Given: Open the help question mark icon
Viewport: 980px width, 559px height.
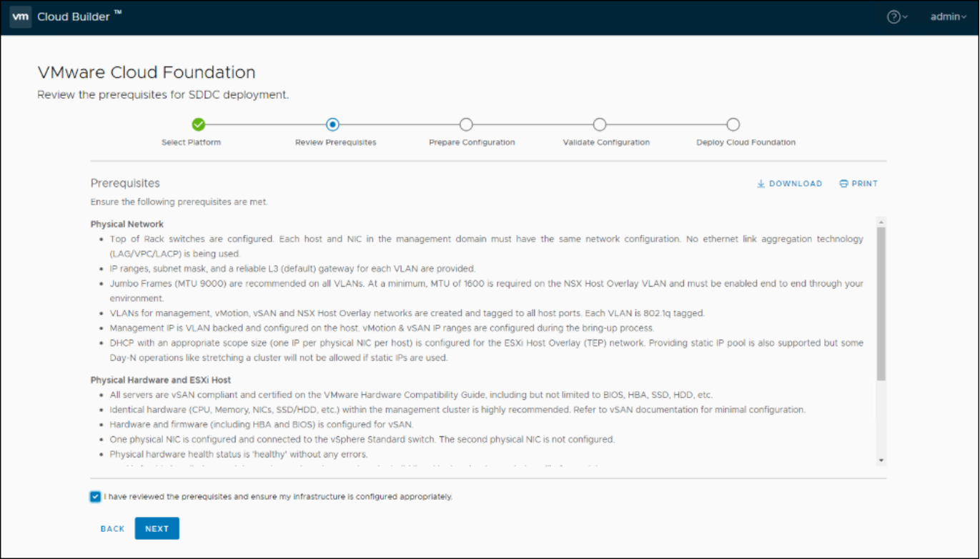Looking at the screenshot, I should coord(894,17).
